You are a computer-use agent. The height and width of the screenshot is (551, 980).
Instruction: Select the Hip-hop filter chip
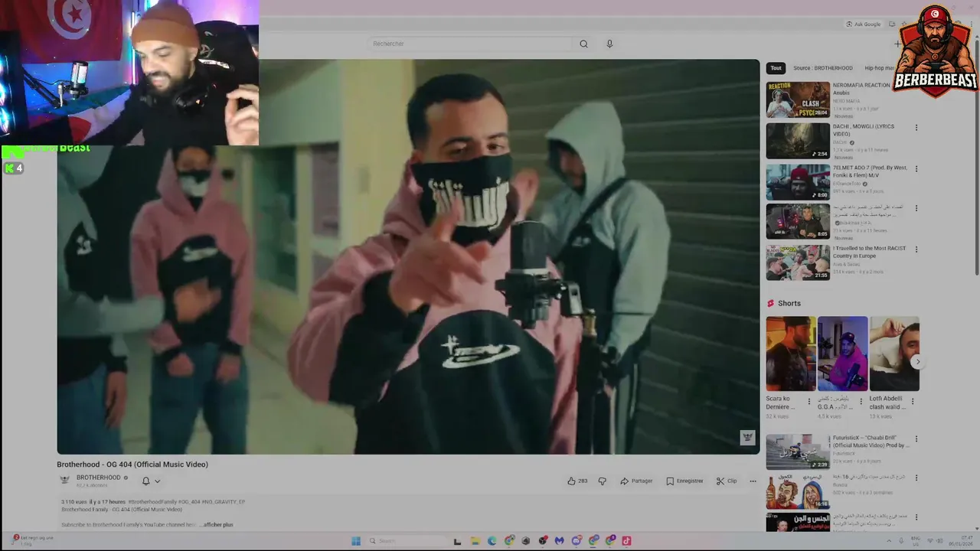click(878, 68)
